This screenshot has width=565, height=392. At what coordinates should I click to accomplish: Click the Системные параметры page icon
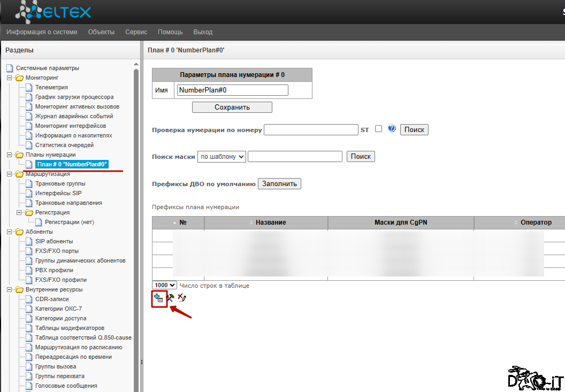10,68
